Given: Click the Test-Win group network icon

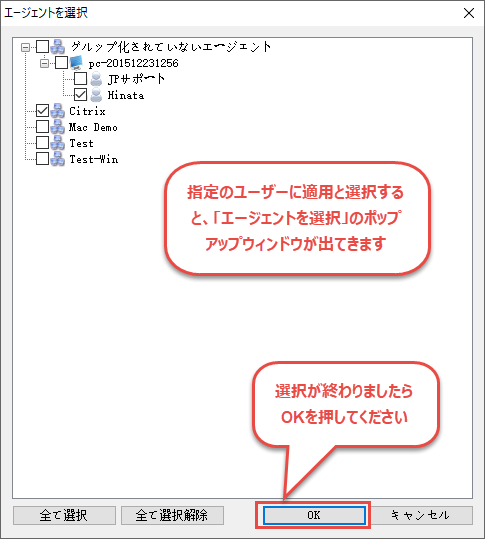Looking at the screenshot, I should point(57,159).
